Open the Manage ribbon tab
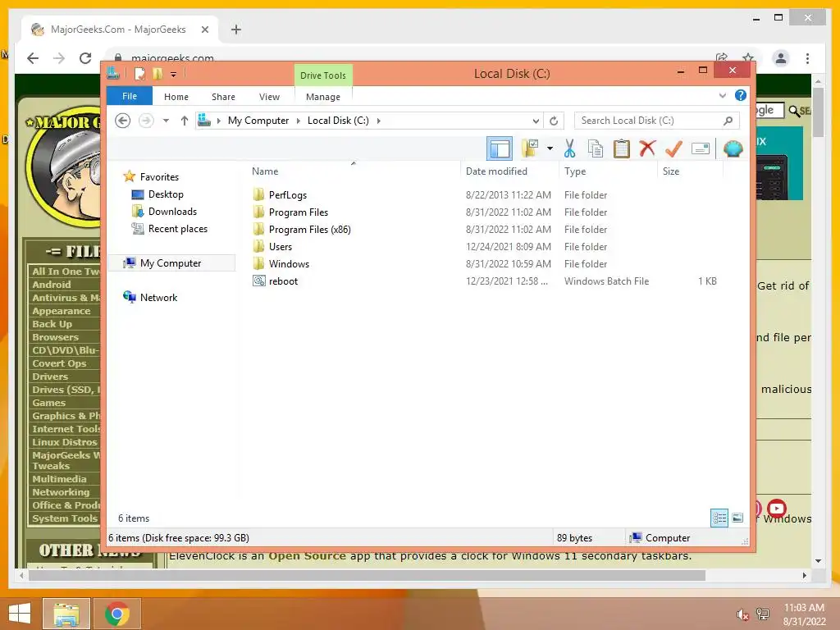Viewport: 840px width, 630px height. (323, 97)
